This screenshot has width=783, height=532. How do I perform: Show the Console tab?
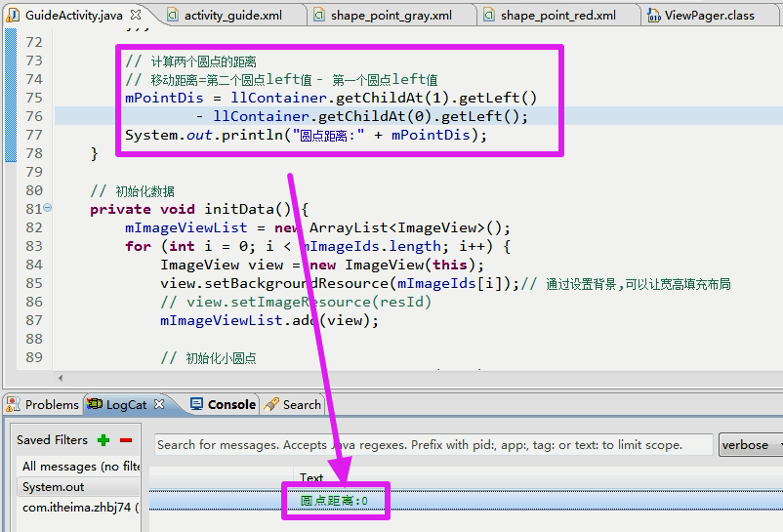pyautogui.click(x=231, y=404)
